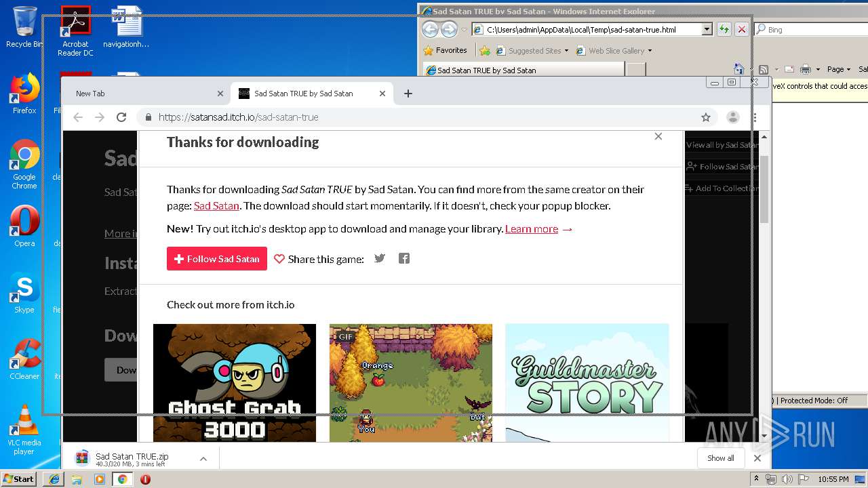Go back using Chrome's back arrow

78,117
